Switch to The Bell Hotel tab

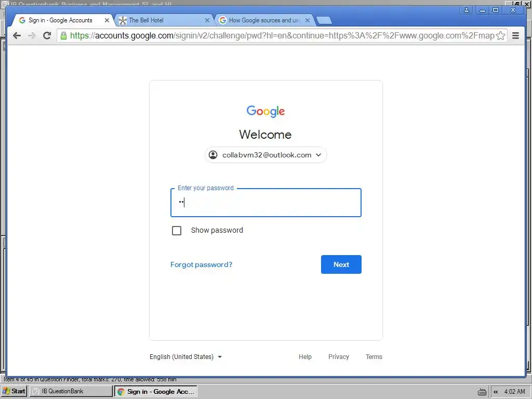[x=164, y=20]
